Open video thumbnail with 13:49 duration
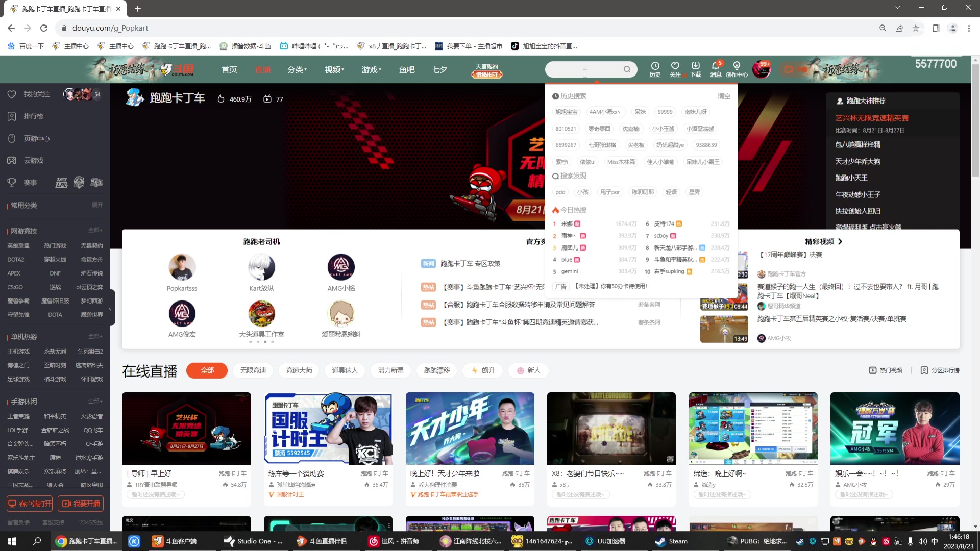Screen dimensions: 980x551 [x=724, y=329]
